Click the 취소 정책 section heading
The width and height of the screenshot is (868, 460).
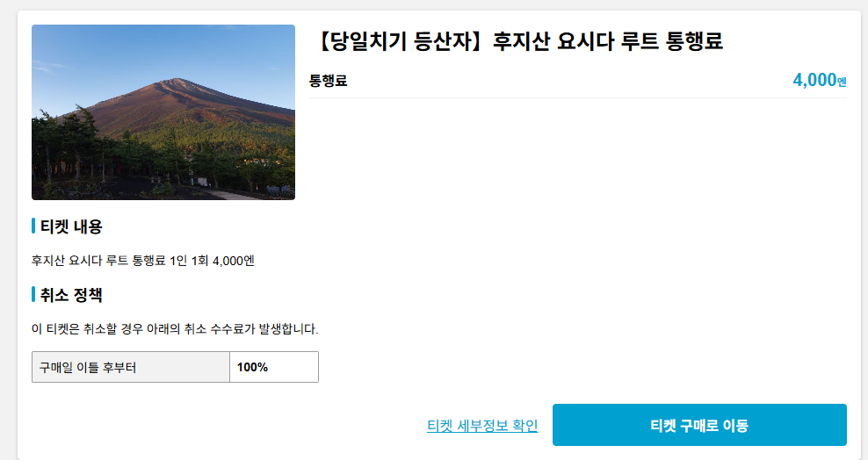pos(71,295)
